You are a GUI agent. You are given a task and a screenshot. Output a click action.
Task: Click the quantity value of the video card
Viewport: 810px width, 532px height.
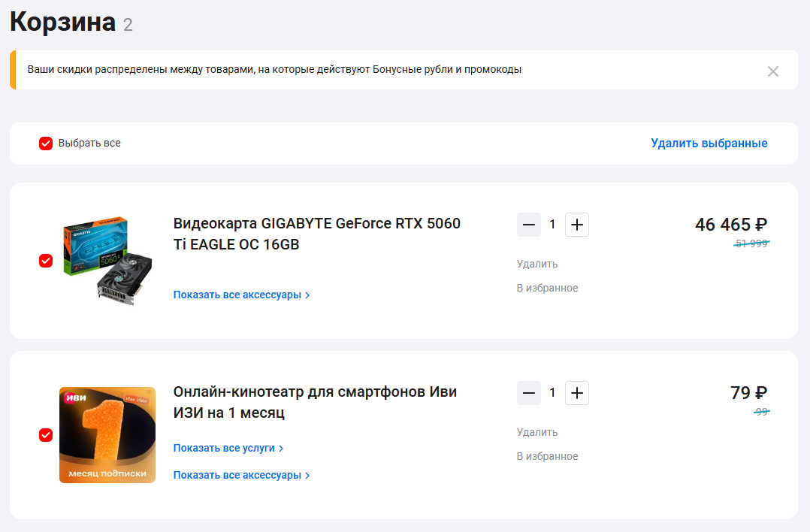tap(553, 225)
